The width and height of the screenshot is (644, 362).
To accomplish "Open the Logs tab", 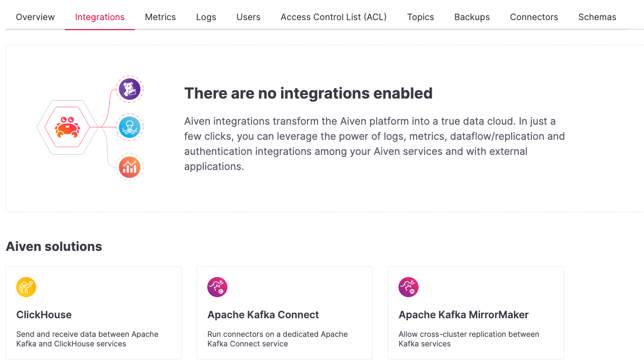I will pyautogui.click(x=206, y=17).
